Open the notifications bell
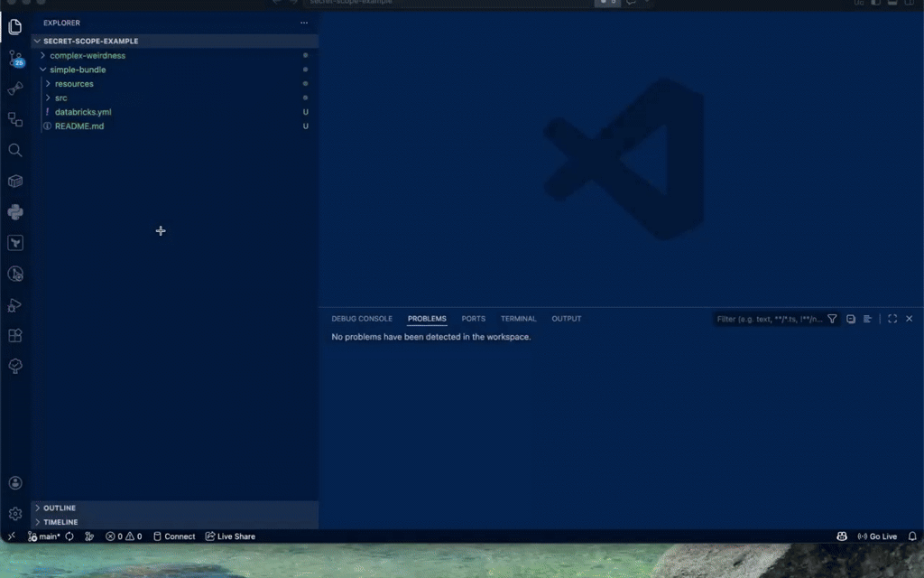924x578 pixels. coord(912,536)
